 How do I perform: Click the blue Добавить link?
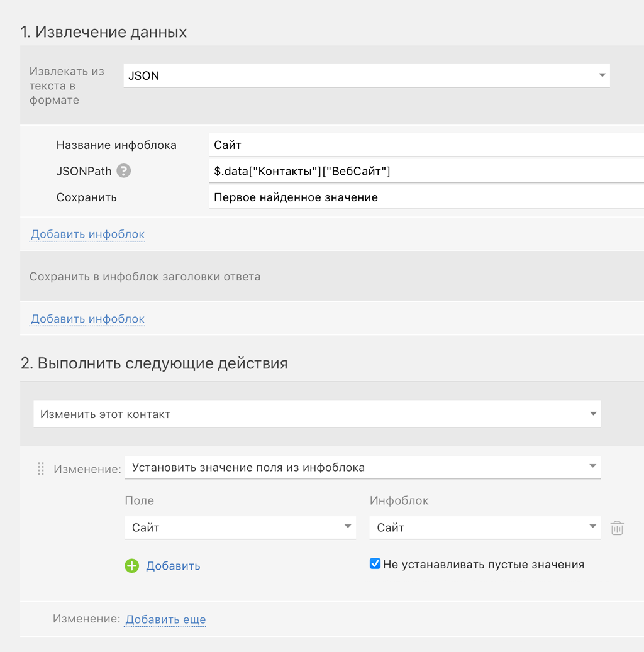173,566
